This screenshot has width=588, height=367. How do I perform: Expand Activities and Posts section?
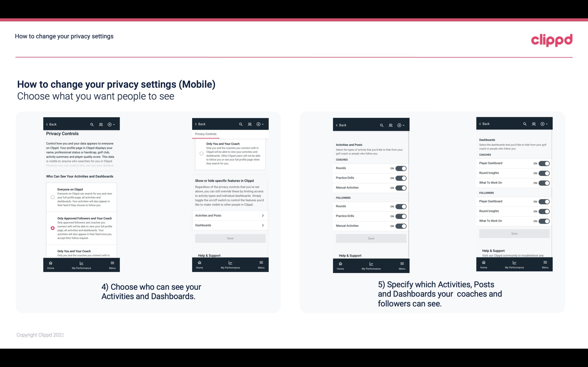point(230,215)
